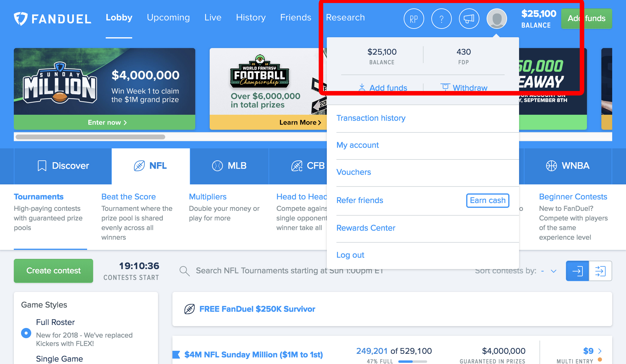Screen dimensions: 626x364
Task: Click the $9 entry fee
Action: point(588,351)
